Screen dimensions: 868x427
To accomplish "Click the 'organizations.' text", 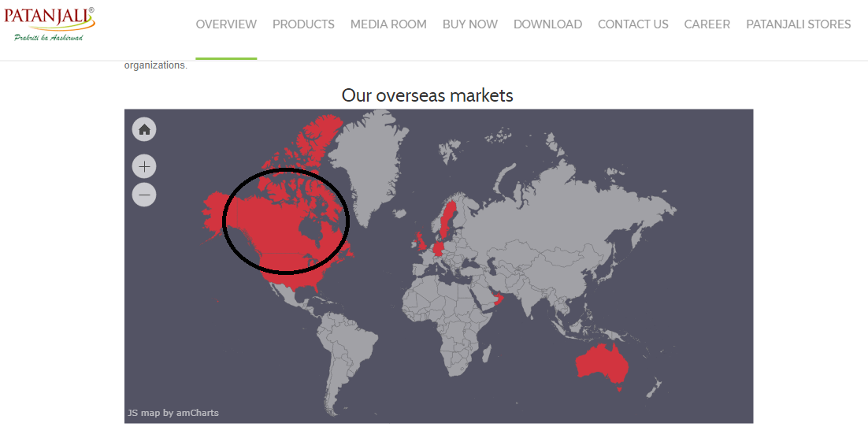I will click(156, 65).
